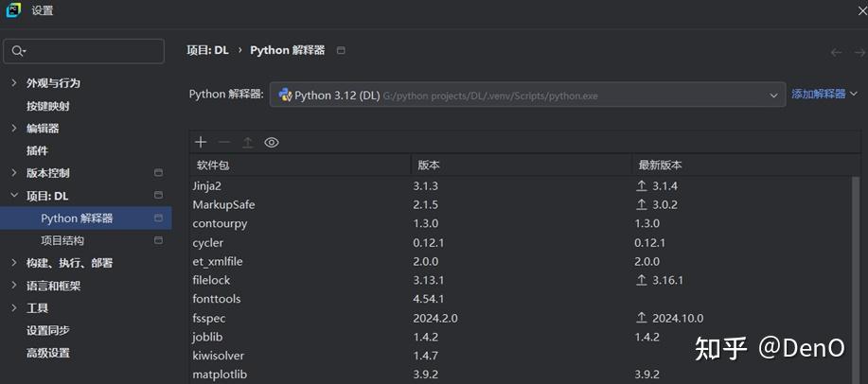Open the 设置同步 settings page
The height and width of the screenshot is (384, 868).
pos(48,330)
